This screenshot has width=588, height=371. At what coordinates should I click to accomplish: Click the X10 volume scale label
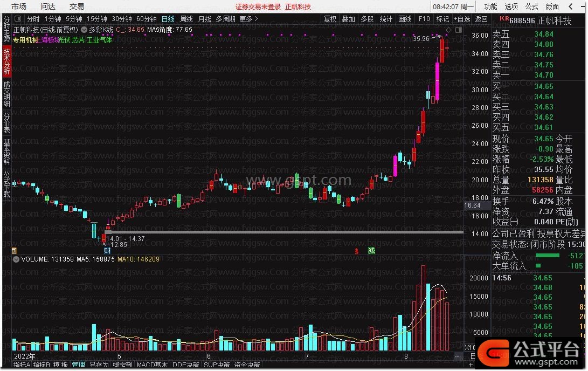coord(469,348)
